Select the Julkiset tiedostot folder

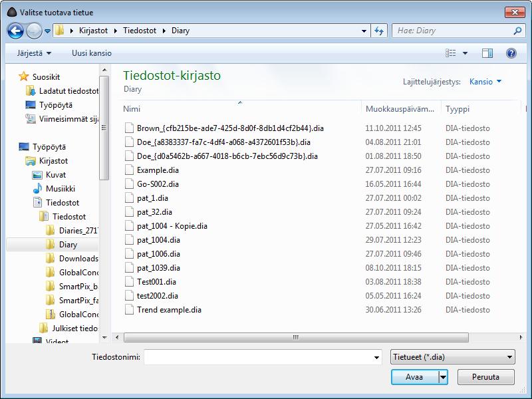coord(74,329)
